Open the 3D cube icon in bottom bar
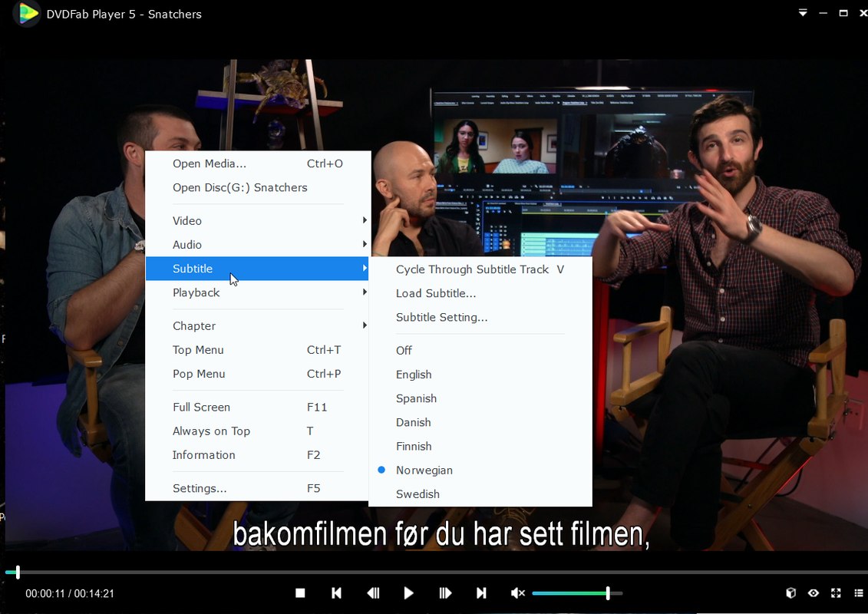Image resolution: width=868 pixels, height=614 pixels. (791, 593)
